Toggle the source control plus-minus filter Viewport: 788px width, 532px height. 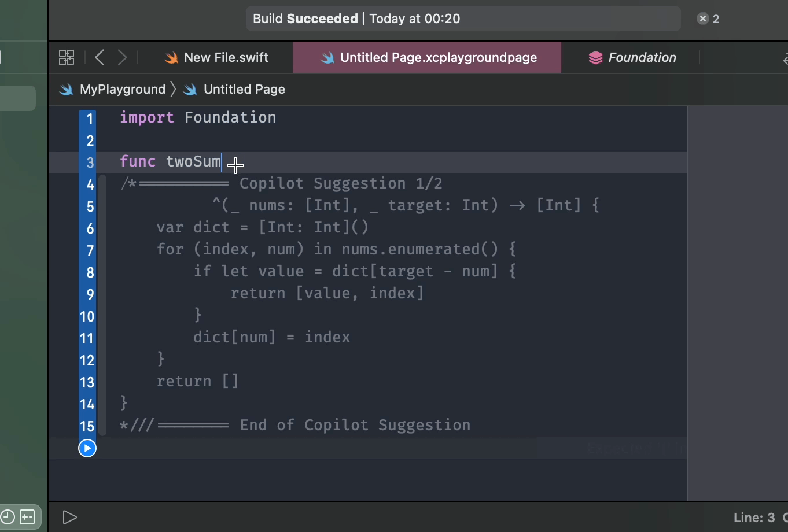pos(27,517)
